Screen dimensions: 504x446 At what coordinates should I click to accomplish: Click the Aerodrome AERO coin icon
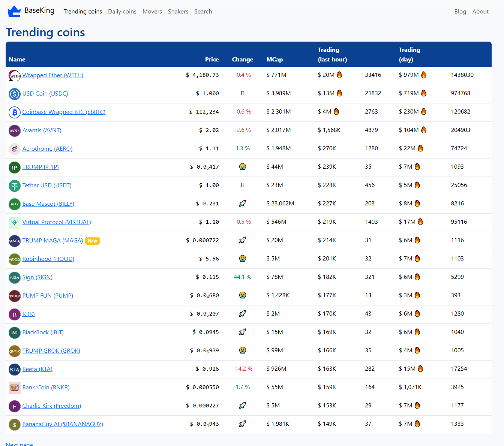click(15, 149)
